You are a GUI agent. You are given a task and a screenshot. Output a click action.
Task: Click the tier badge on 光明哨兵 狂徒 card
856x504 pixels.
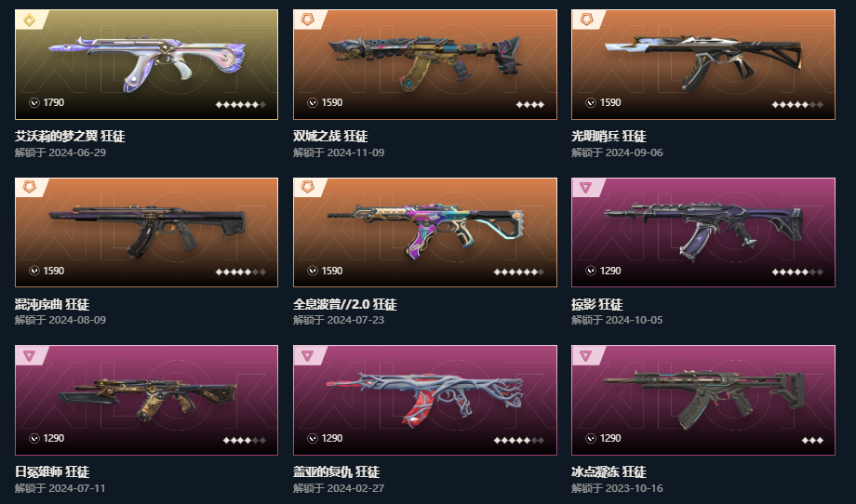click(586, 20)
